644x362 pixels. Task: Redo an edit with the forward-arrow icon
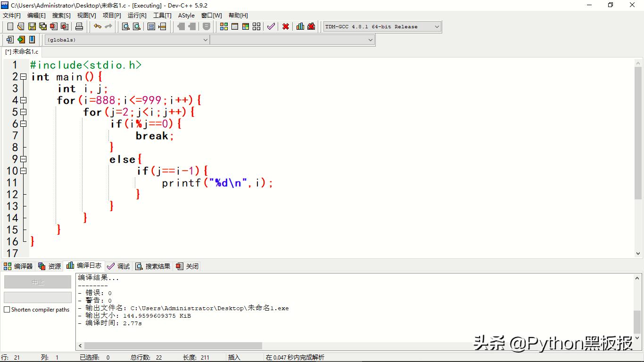coord(108,26)
